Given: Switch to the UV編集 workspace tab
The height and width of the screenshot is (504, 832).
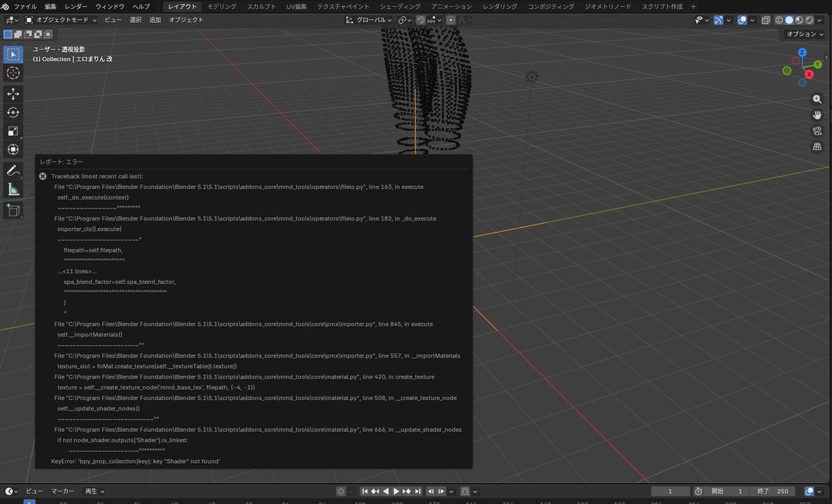Looking at the screenshot, I should tap(296, 6).
